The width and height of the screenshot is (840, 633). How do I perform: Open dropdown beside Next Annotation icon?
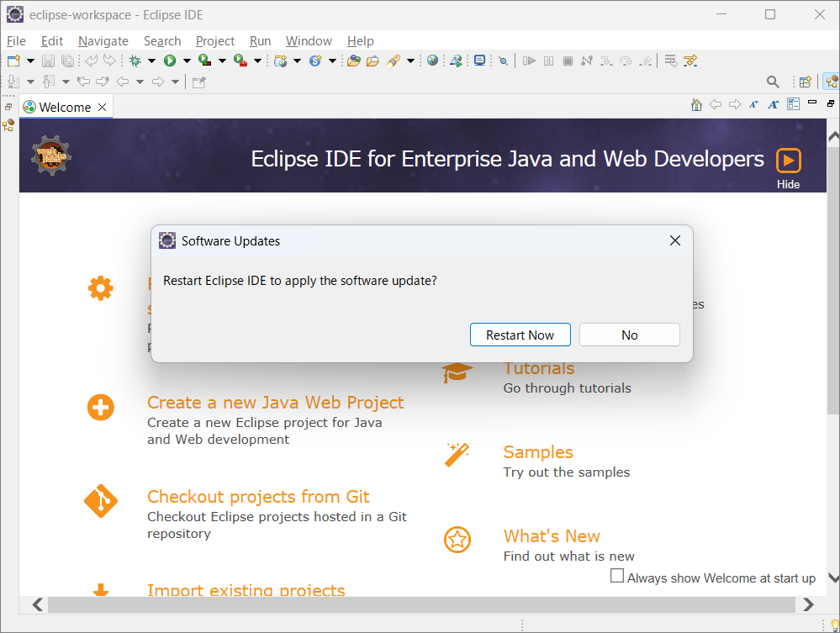click(30, 82)
